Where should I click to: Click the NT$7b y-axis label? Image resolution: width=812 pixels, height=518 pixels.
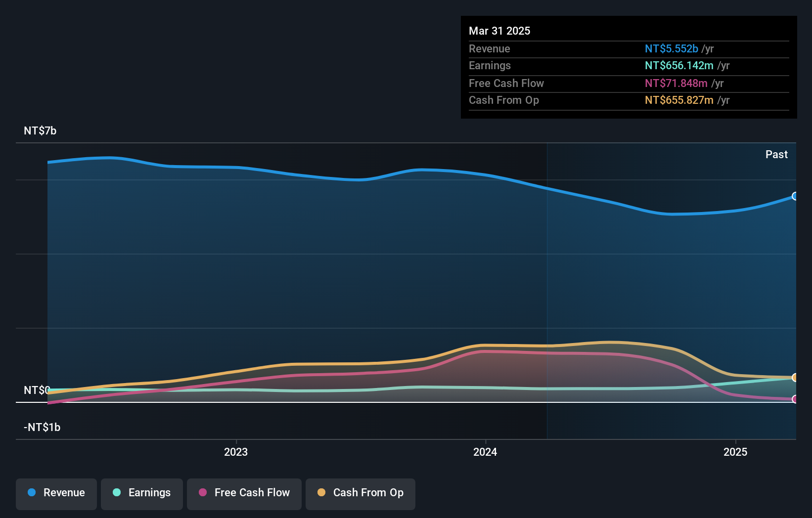[x=40, y=130]
